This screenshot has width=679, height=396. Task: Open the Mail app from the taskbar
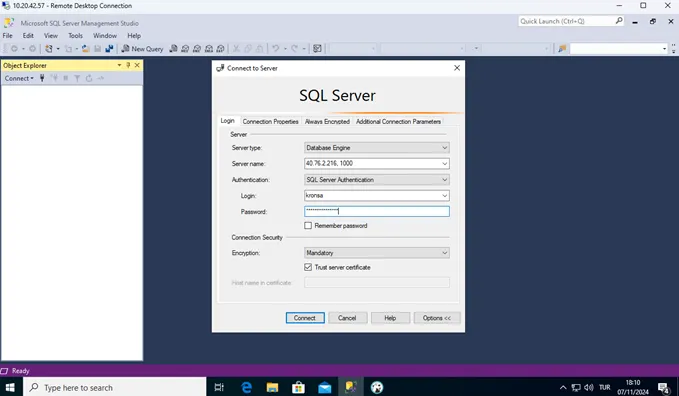pyautogui.click(x=325, y=387)
